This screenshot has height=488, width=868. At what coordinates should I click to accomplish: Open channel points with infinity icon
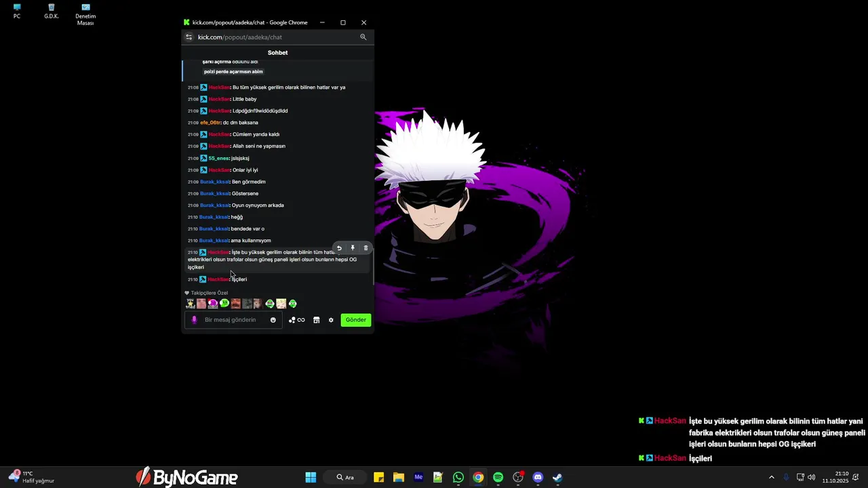point(296,320)
